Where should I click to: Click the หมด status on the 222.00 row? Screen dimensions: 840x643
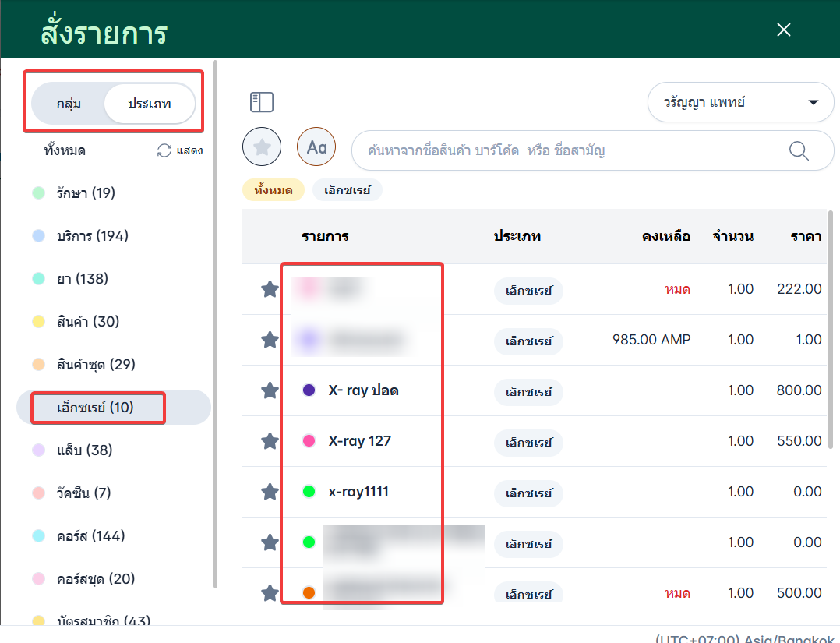678,289
